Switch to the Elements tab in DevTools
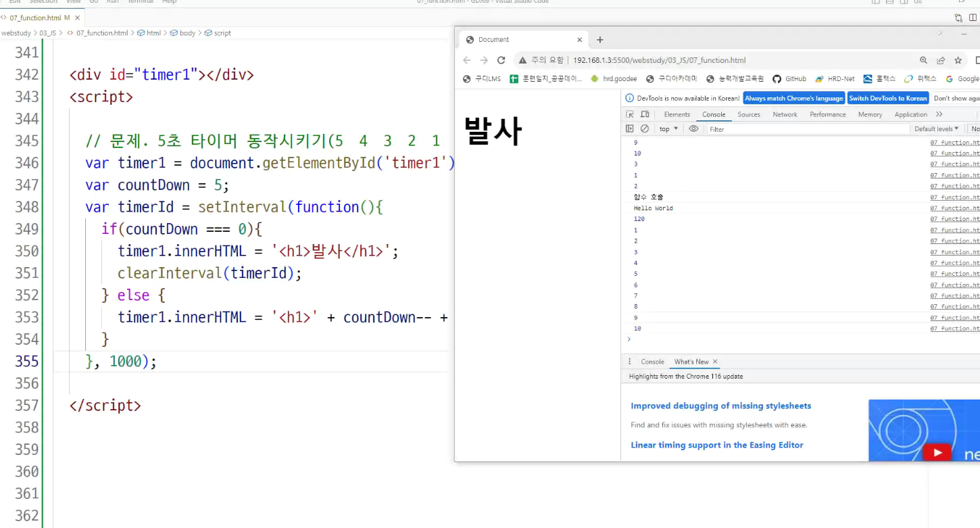 (677, 114)
